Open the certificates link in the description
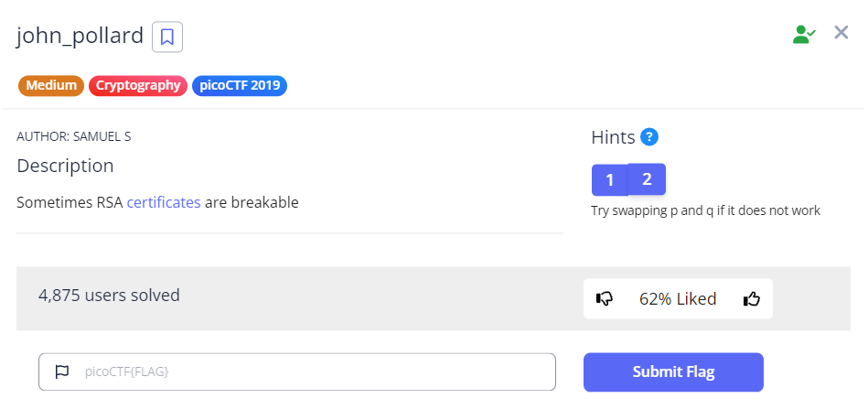The height and width of the screenshot is (420, 868). [x=164, y=202]
